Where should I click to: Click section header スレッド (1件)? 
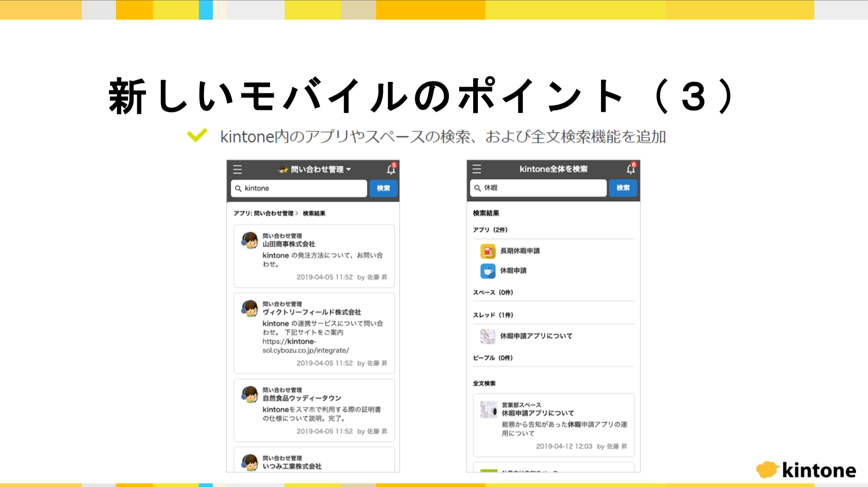tap(493, 315)
